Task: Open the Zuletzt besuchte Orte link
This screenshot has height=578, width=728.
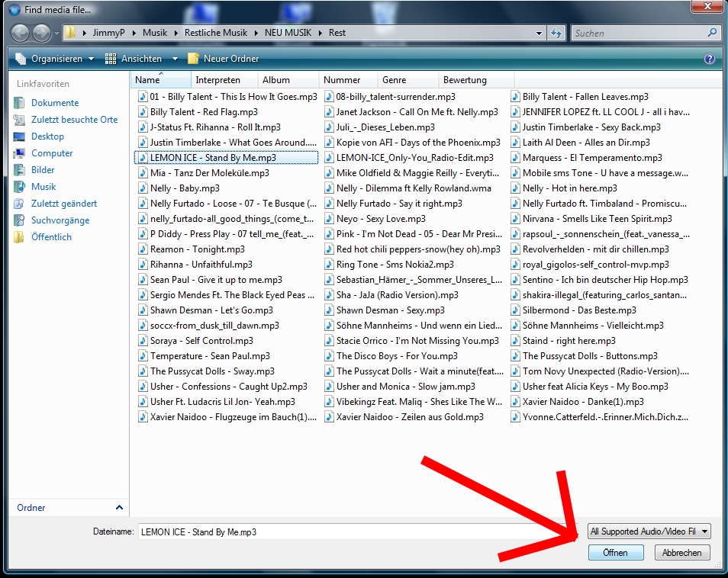Action: click(x=74, y=120)
